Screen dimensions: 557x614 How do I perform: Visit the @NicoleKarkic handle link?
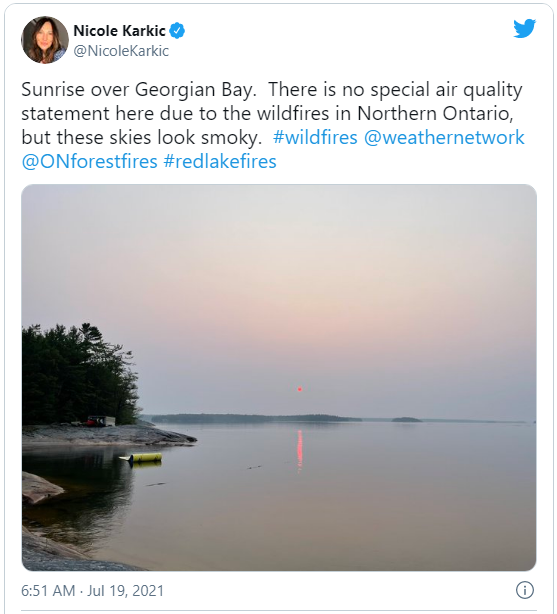pos(121,51)
